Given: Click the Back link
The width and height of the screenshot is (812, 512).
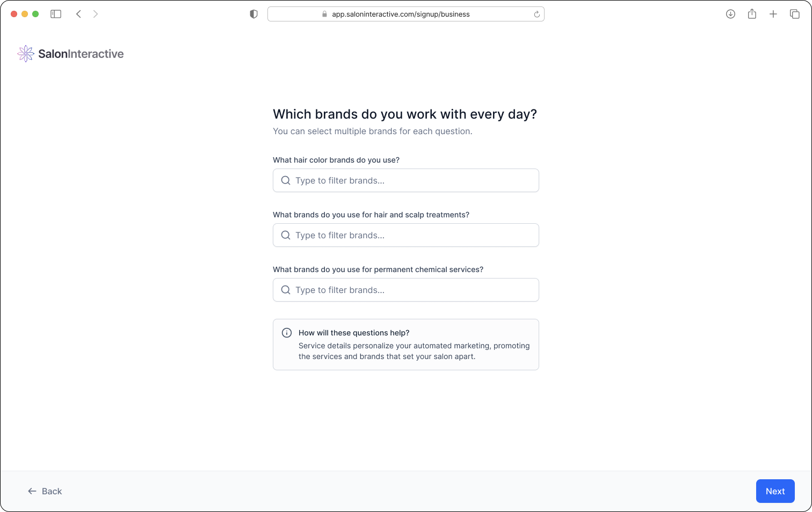Looking at the screenshot, I should [x=45, y=491].
